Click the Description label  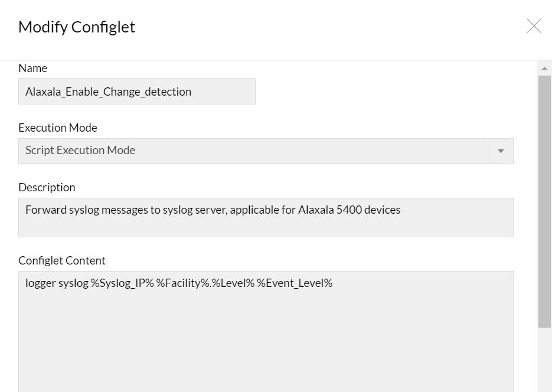tap(47, 187)
